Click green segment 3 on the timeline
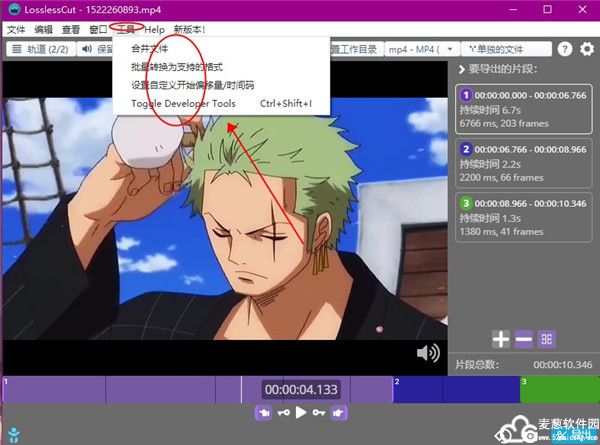The width and height of the screenshot is (600, 445). point(559,390)
